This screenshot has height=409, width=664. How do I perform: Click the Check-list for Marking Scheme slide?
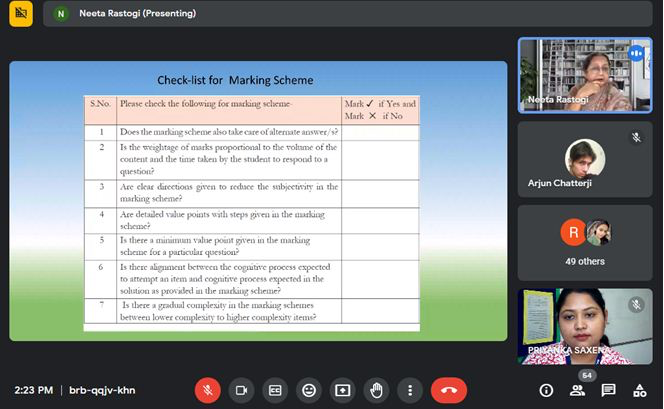[258, 200]
